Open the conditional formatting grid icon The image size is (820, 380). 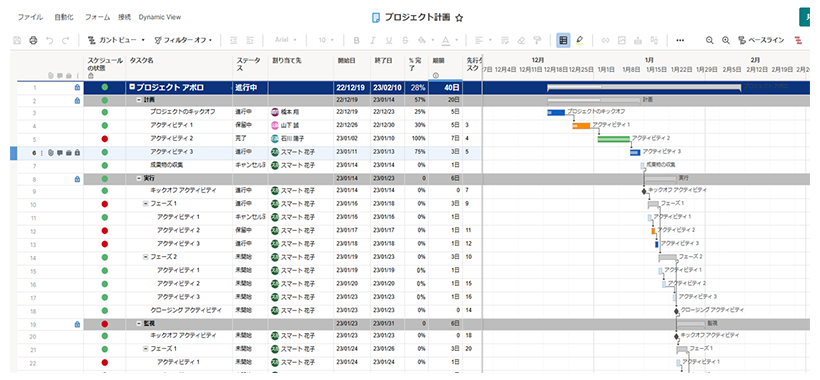pos(563,40)
